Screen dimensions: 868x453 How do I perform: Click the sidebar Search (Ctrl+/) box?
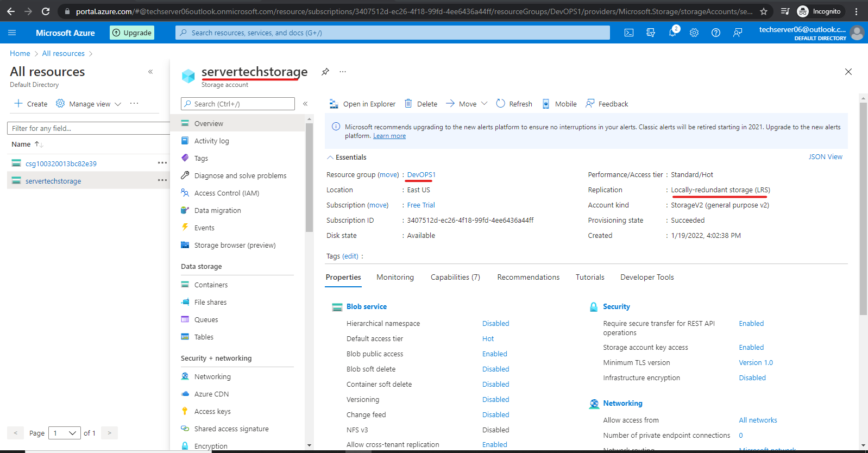pos(238,104)
